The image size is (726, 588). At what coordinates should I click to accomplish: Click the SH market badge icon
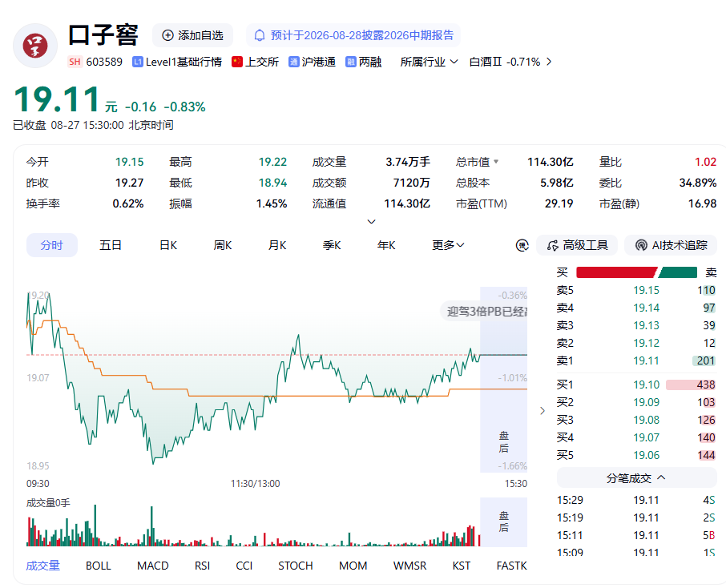(x=75, y=62)
